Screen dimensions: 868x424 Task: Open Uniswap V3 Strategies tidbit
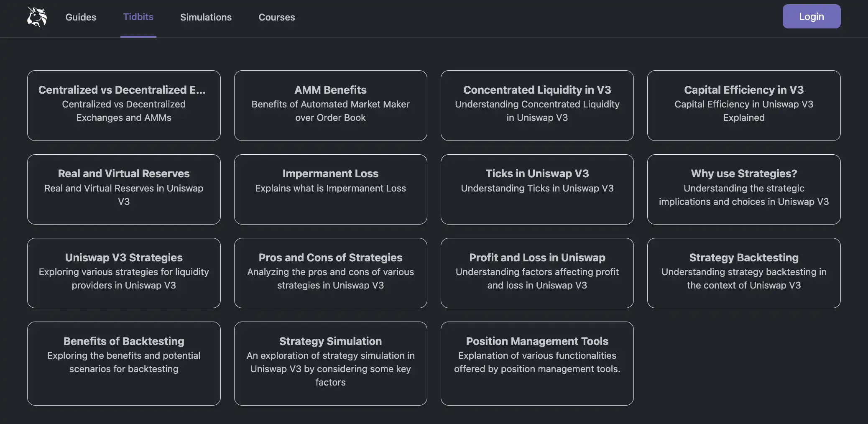point(124,273)
